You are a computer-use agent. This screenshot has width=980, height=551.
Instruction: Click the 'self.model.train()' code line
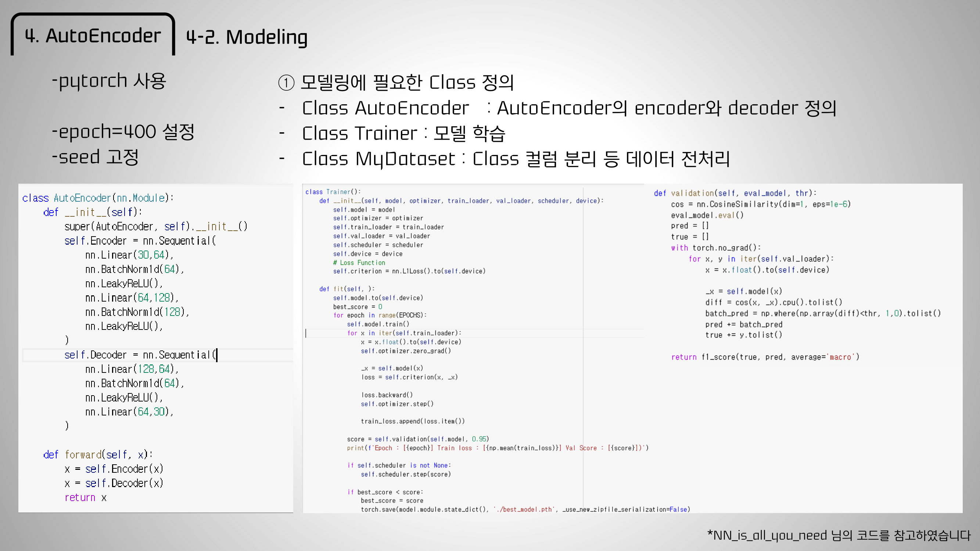(x=378, y=324)
